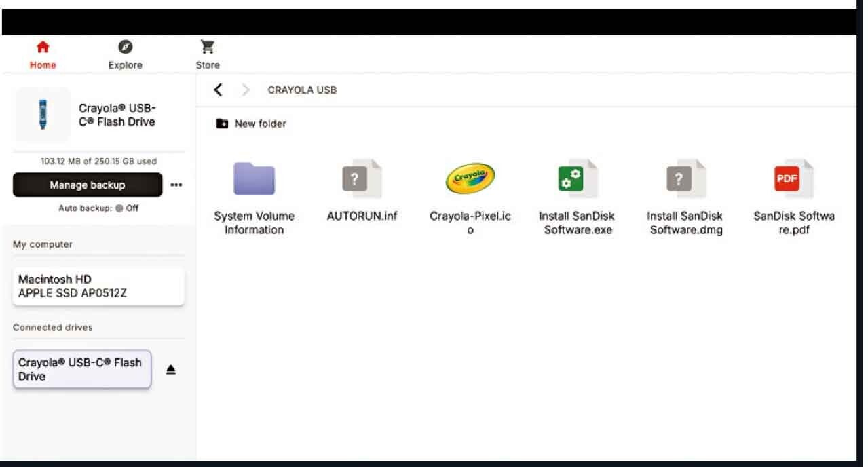Select Install SanDisk Software.exe file

pyautogui.click(x=576, y=179)
